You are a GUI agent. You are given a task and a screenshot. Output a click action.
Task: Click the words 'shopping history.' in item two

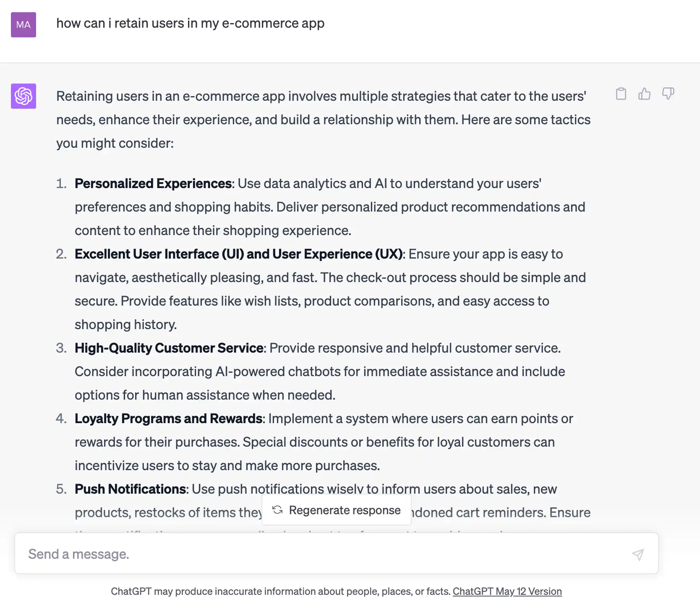pyautogui.click(x=126, y=324)
